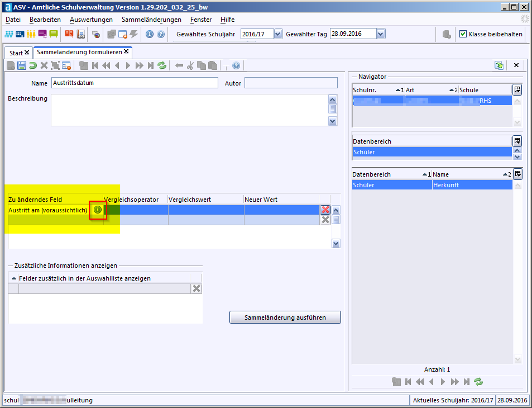
Task: Click the green undo arrow in the tab toolbar
Action: [33, 66]
